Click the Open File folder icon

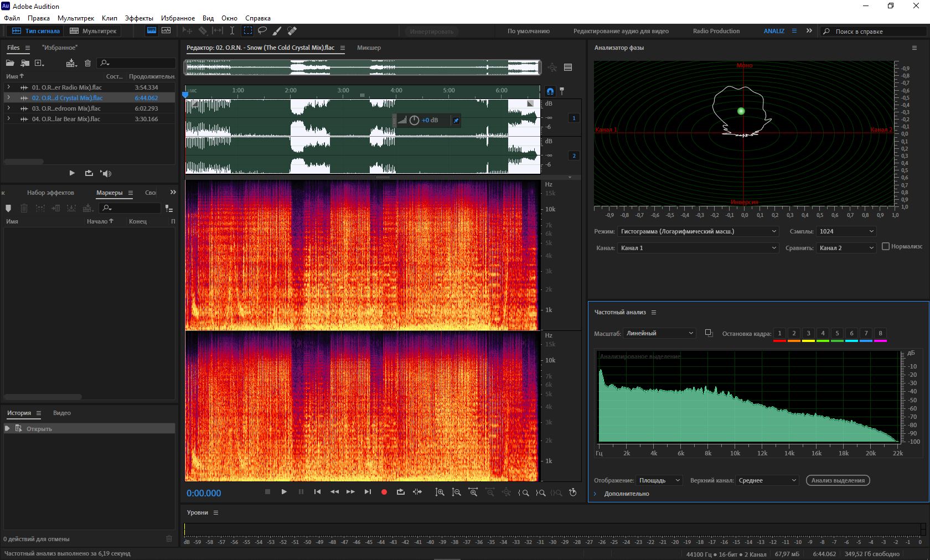[10, 63]
